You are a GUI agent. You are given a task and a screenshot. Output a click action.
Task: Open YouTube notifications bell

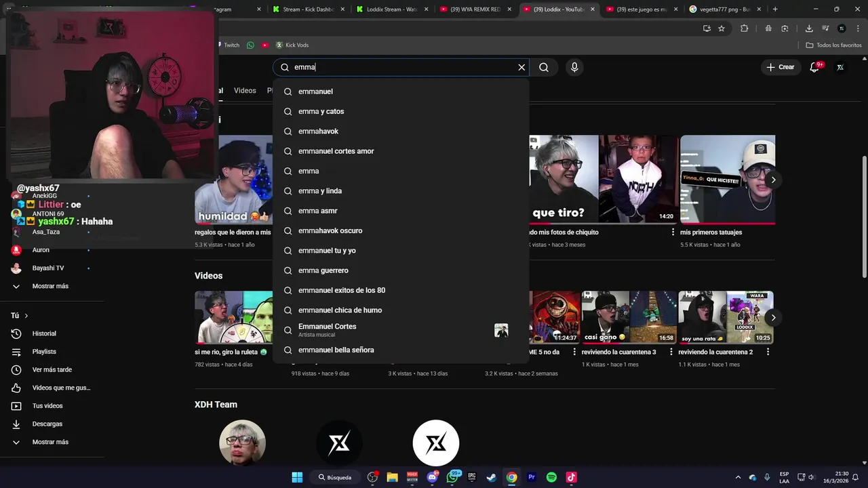[x=815, y=67]
